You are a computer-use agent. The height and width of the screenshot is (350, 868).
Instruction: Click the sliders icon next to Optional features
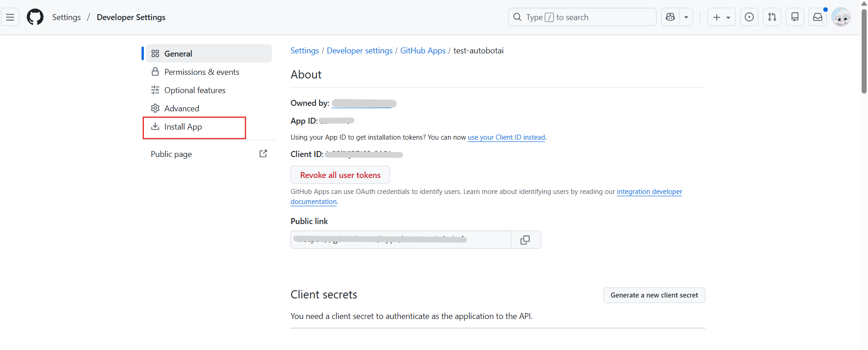155,90
